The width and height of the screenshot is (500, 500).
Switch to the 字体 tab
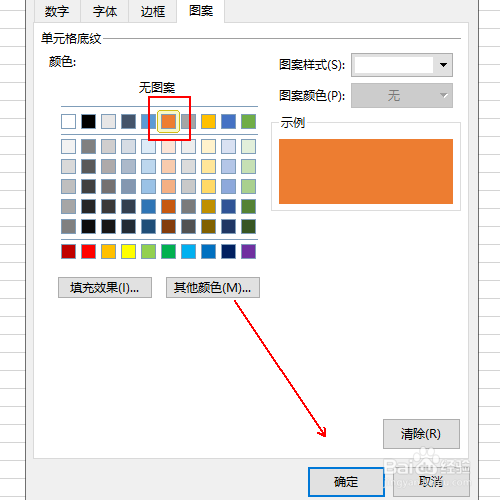pos(105,11)
